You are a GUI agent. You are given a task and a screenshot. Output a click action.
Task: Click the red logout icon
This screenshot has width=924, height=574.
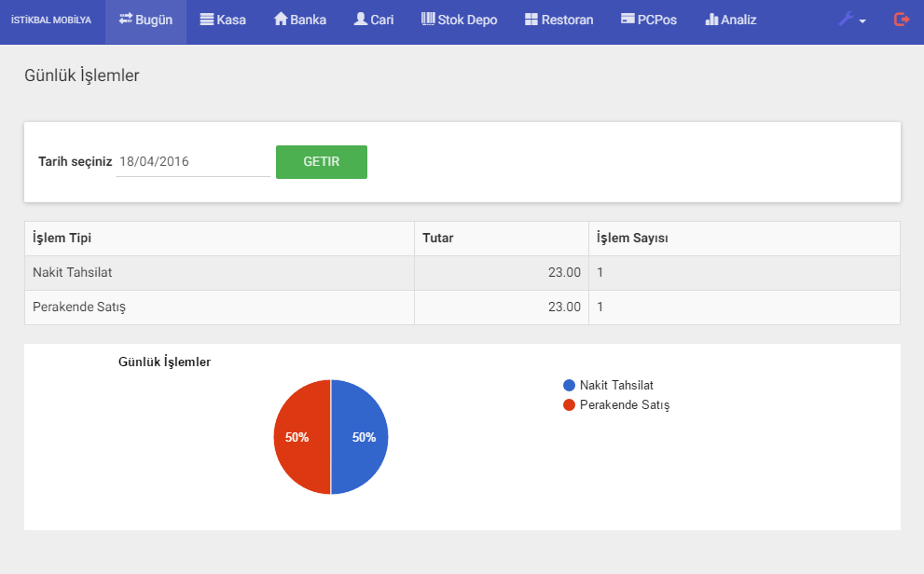[901, 20]
